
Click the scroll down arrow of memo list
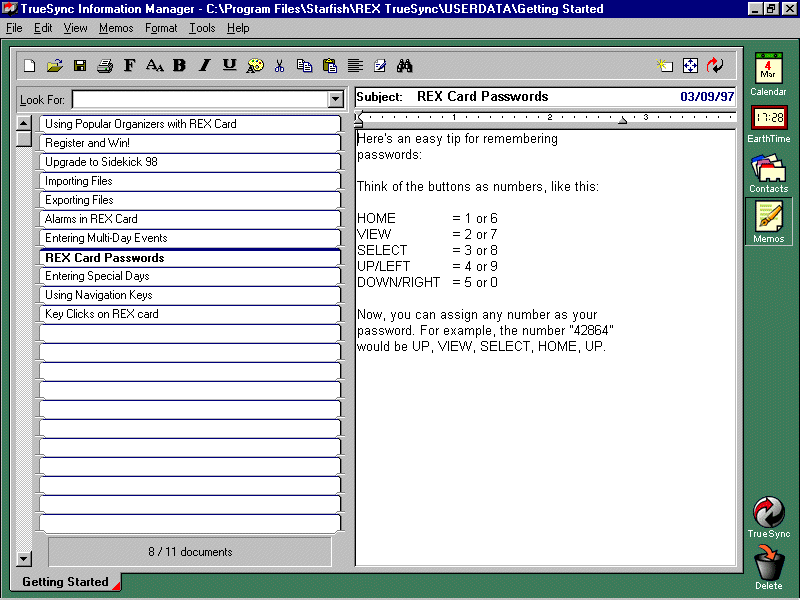pyautogui.click(x=24, y=559)
